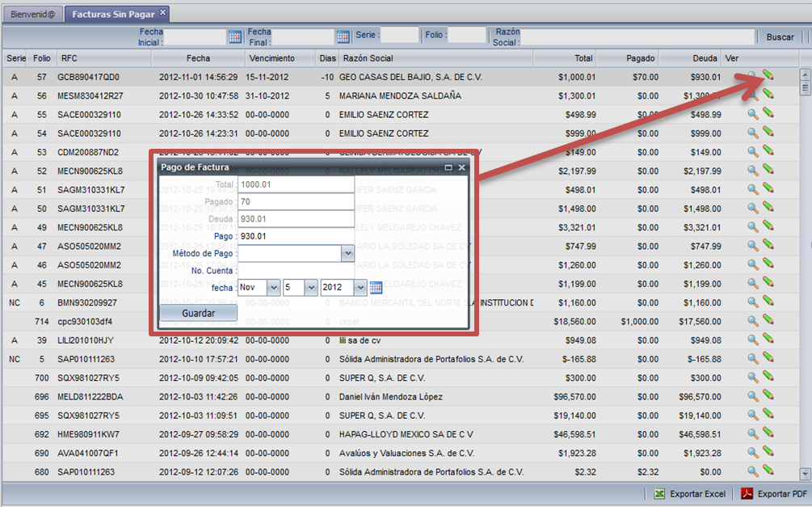Switch to the Bienvenid@ tab
Screen dimensions: 812x507
[33, 14]
